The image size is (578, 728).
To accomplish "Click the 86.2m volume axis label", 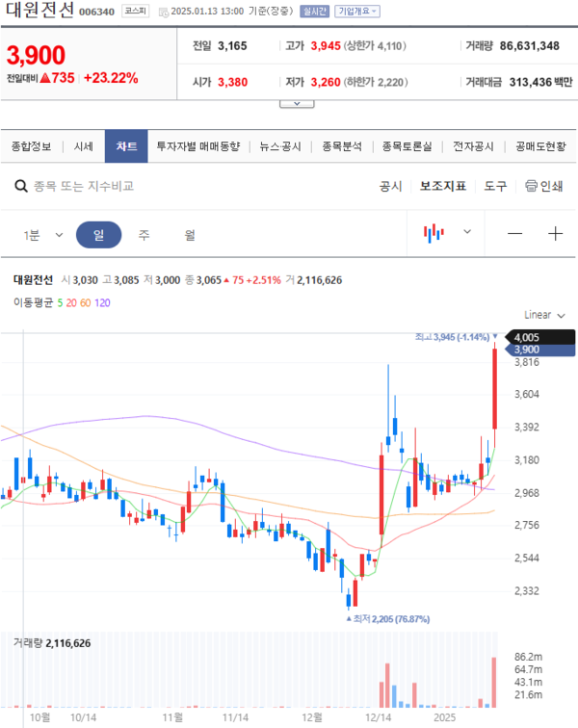I will pyautogui.click(x=528, y=657).
